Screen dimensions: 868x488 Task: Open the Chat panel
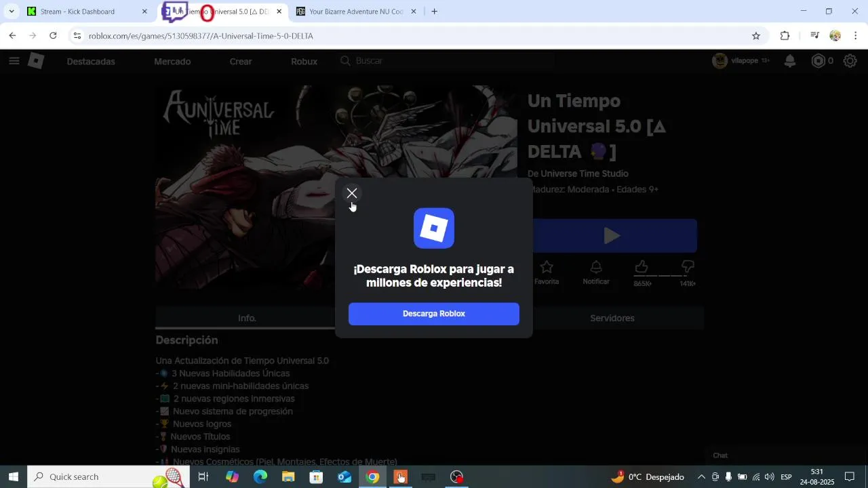tap(720, 455)
